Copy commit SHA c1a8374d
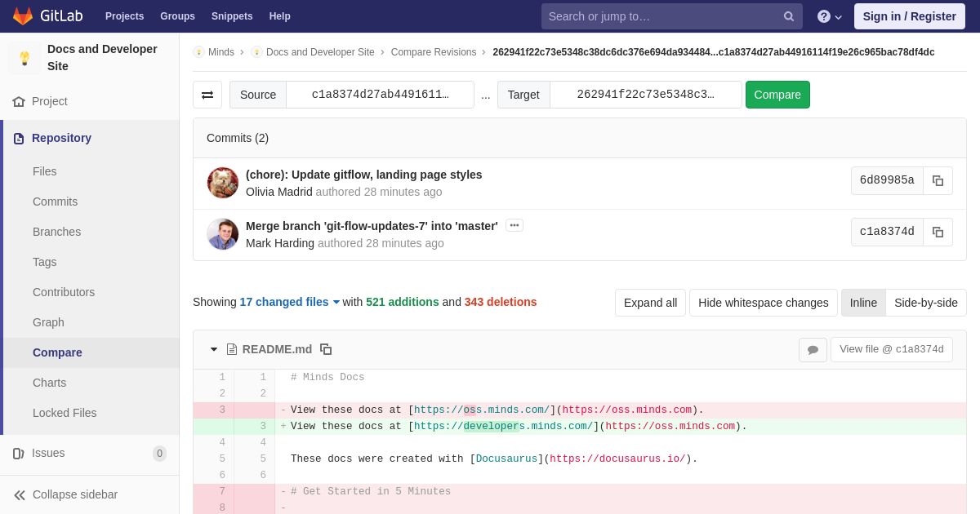980x514 pixels. [938, 232]
